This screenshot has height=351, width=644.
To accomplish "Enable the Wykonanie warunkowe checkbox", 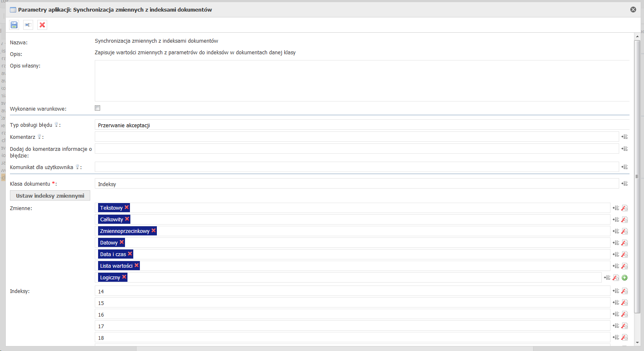I will coord(98,108).
